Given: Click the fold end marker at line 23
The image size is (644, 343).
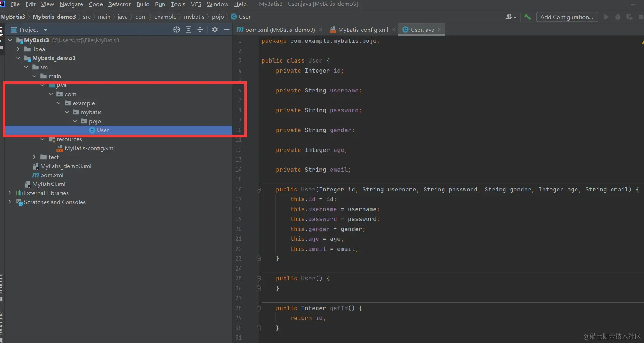Looking at the screenshot, I should (259, 258).
